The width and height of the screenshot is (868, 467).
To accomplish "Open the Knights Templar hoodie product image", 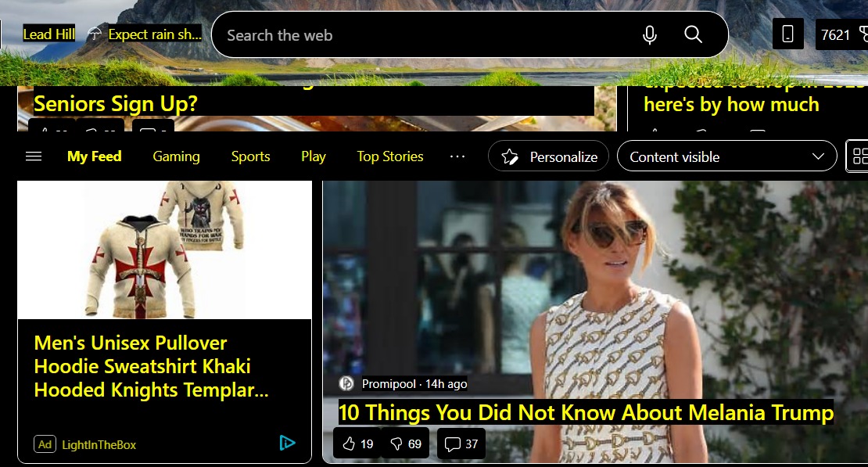I will point(164,249).
